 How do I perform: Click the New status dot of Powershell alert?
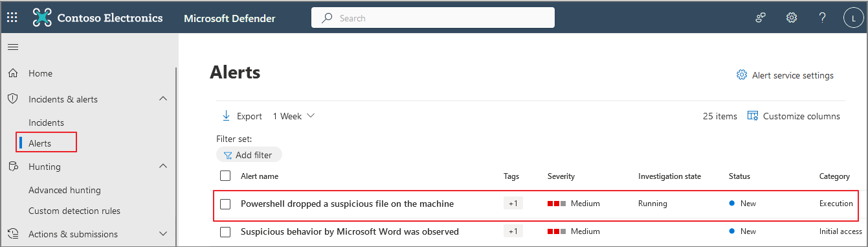[x=732, y=204]
